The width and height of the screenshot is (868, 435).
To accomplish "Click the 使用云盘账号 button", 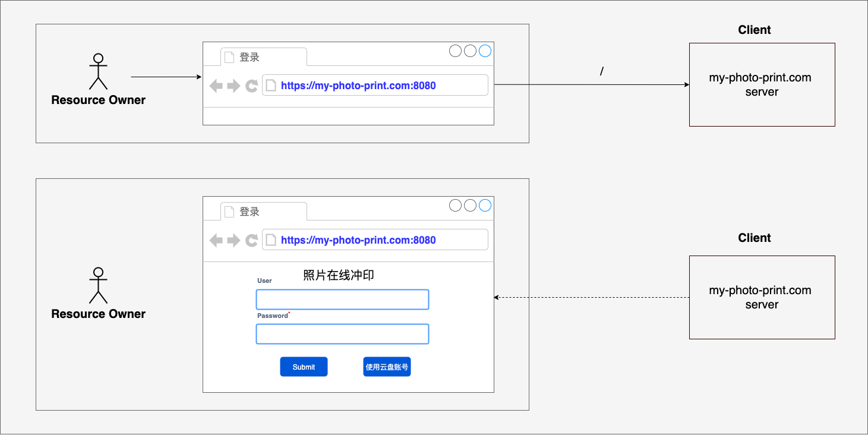I will [387, 367].
